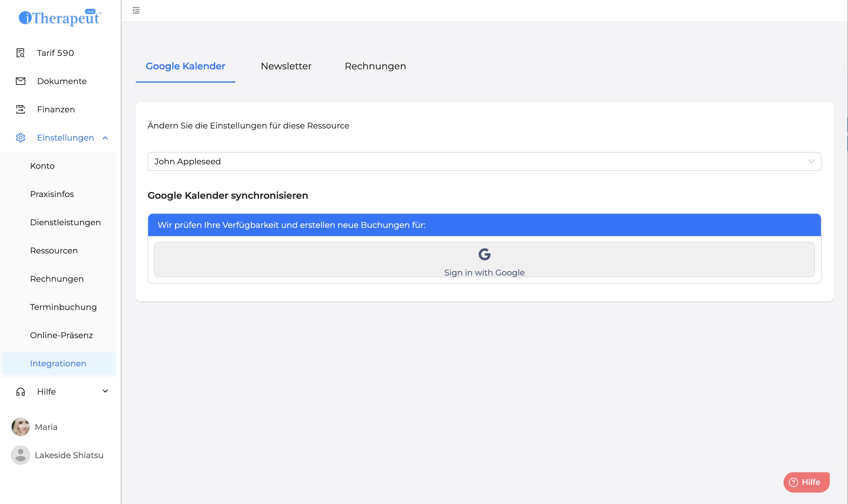The height and width of the screenshot is (504, 848).
Task: Click Maria's profile avatar
Action: (x=20, y=427)
